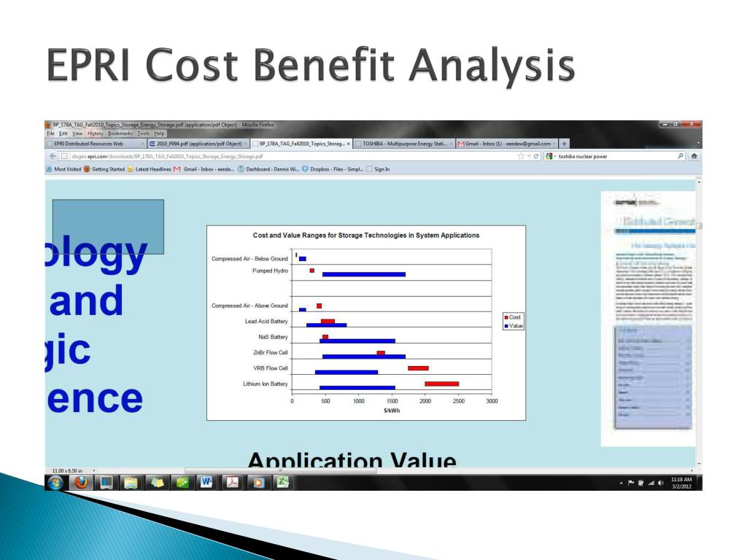Click the NaS Battery chart label

273,337
